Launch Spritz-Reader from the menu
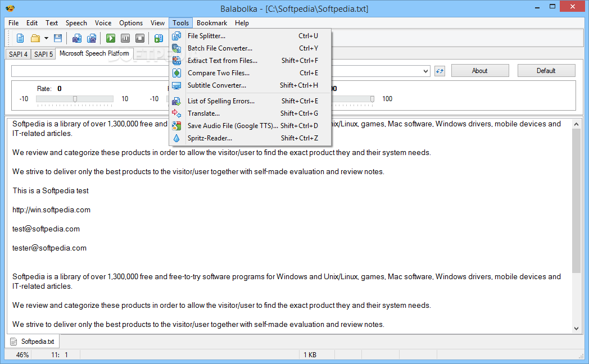Image resolution: width=589 pixels, height=364 pixels. coord(250,138)
